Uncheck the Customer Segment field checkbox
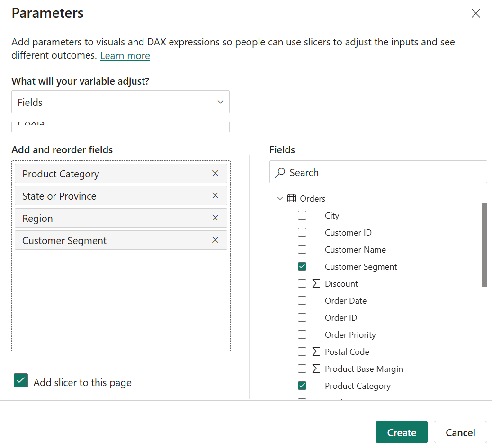This screenshot has height=448, width=492. pyautogui.click(x=302, y=267)
